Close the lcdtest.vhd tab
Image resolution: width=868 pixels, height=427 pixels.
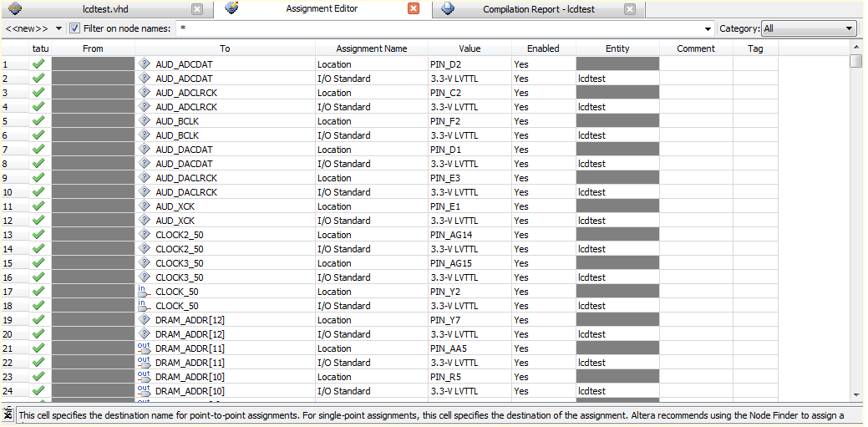(197, 9)
